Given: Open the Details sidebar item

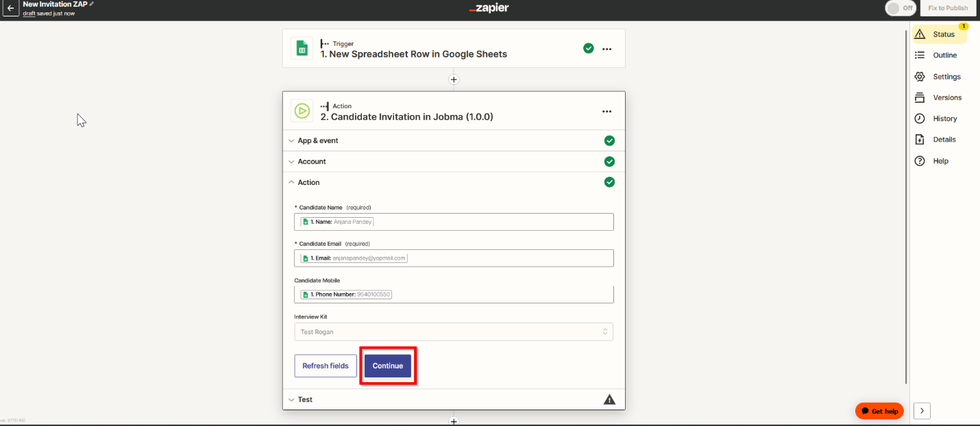Looking at the screenshot, I should tap(936, 140).
